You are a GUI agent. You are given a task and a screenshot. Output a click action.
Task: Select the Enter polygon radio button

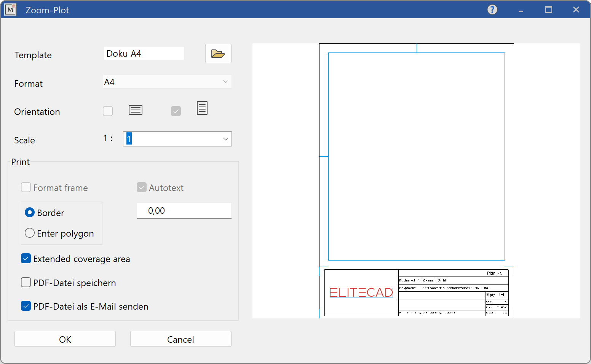point(30,233)
